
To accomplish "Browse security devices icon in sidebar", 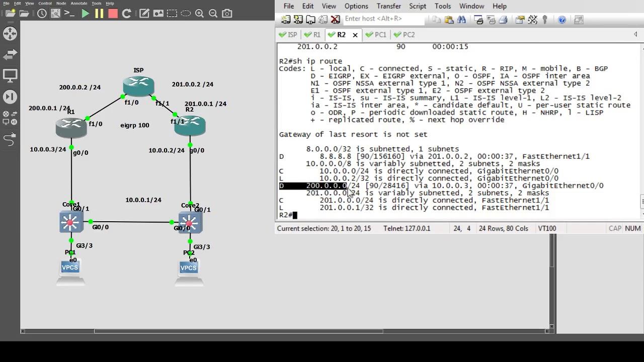I will tap(10, 97).
